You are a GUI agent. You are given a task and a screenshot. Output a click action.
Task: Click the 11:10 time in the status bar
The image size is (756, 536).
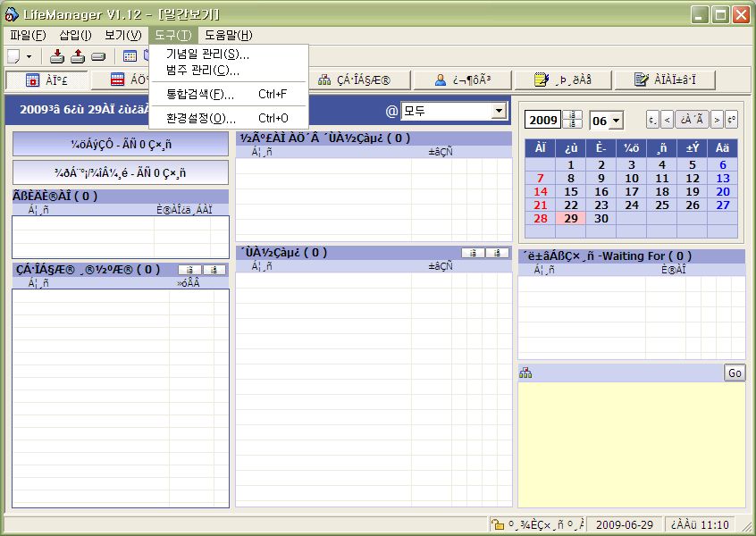700,524
